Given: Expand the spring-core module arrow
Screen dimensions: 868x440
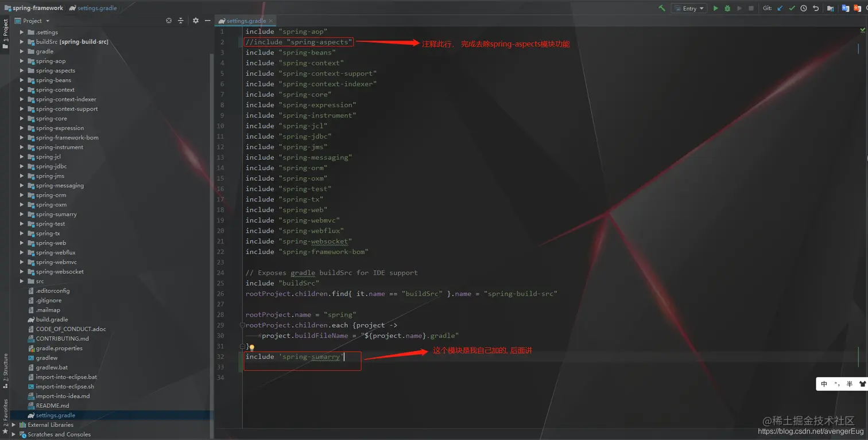Looking at the screenshot, I should pos(22,118).
